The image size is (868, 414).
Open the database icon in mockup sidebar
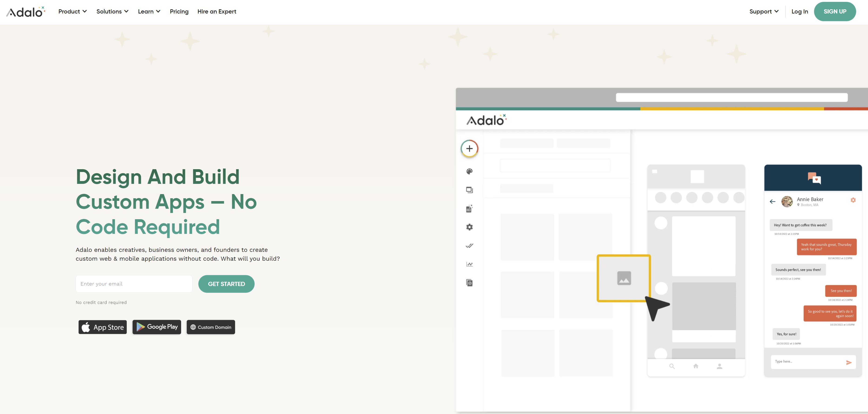469,209
